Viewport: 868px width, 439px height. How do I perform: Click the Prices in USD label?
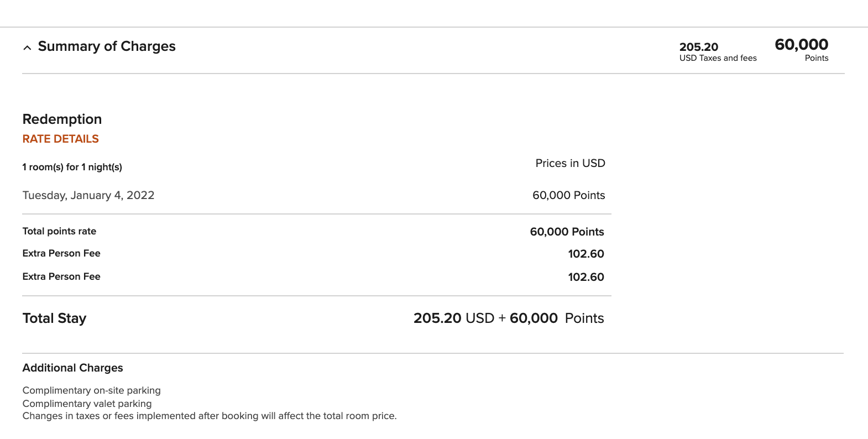click(570, 163)
